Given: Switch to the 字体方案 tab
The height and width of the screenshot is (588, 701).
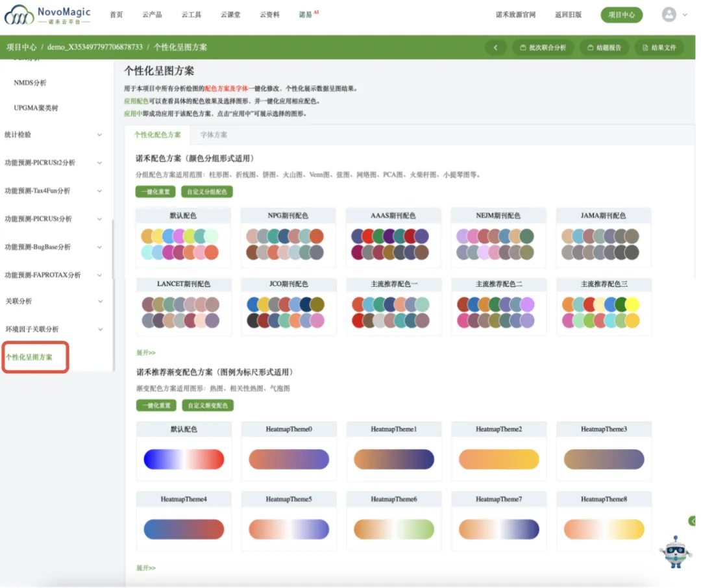Looking at the screenshot, I should pyautogui.click(x=214, y=135).
